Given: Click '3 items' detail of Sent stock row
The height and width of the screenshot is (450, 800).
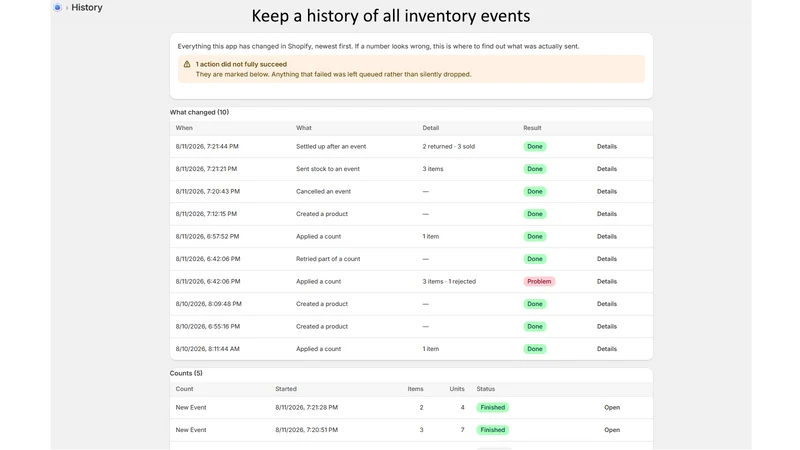Looking at the screenshot, I should point(433,169).
